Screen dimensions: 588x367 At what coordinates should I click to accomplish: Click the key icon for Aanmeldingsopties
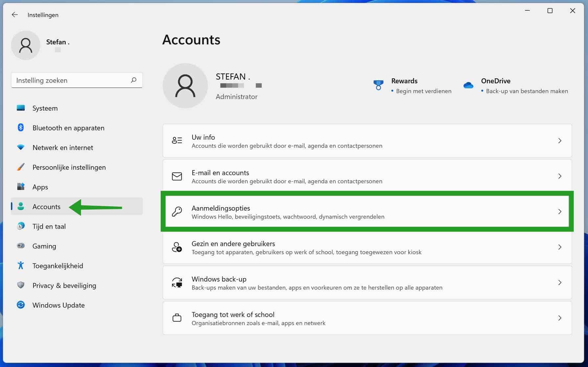177,212
